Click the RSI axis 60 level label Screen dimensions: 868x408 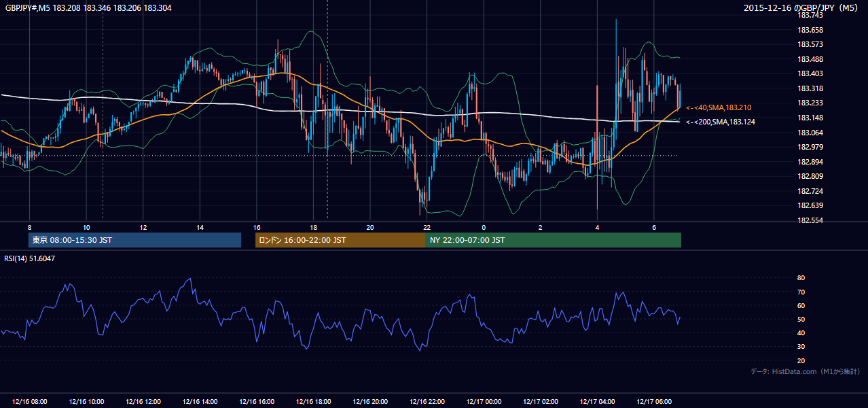[801, 305]
